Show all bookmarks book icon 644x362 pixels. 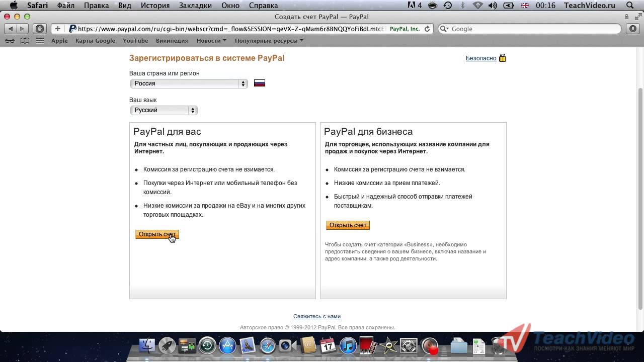click(25, 41)
